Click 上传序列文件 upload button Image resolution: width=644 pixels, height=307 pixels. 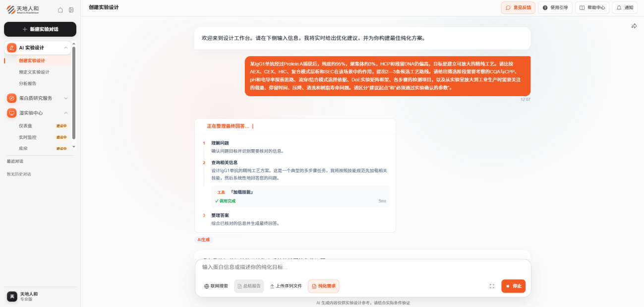(x=286, y=286)
